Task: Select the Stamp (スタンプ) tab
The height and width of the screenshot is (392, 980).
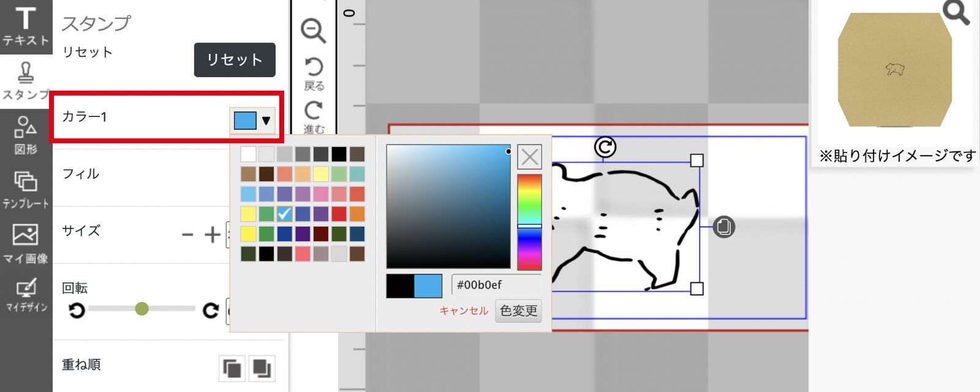Action: point(26,81)
